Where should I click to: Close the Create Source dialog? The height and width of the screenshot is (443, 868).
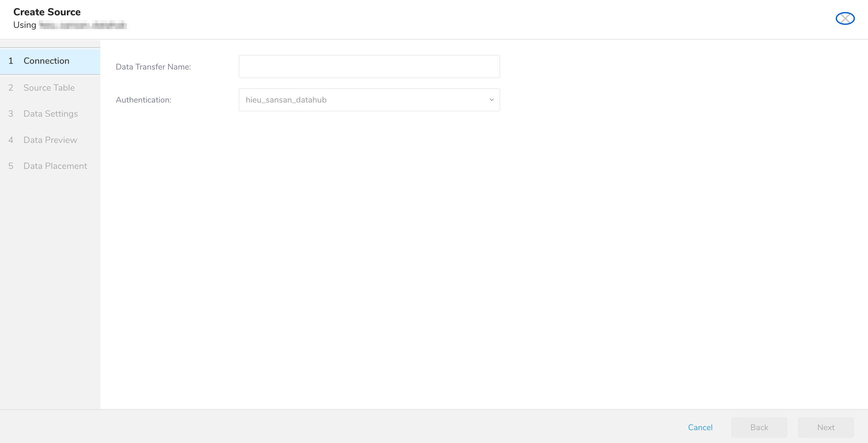[845, 19]
